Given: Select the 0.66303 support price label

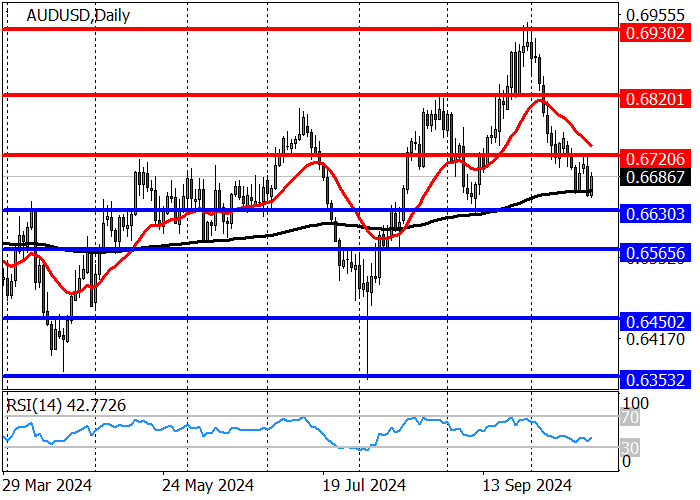Looking at the screenshot, I should click(655, 214).
